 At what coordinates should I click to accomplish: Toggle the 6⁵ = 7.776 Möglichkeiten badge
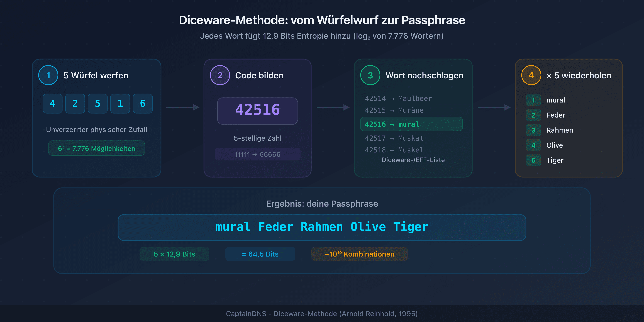(96, 148)
